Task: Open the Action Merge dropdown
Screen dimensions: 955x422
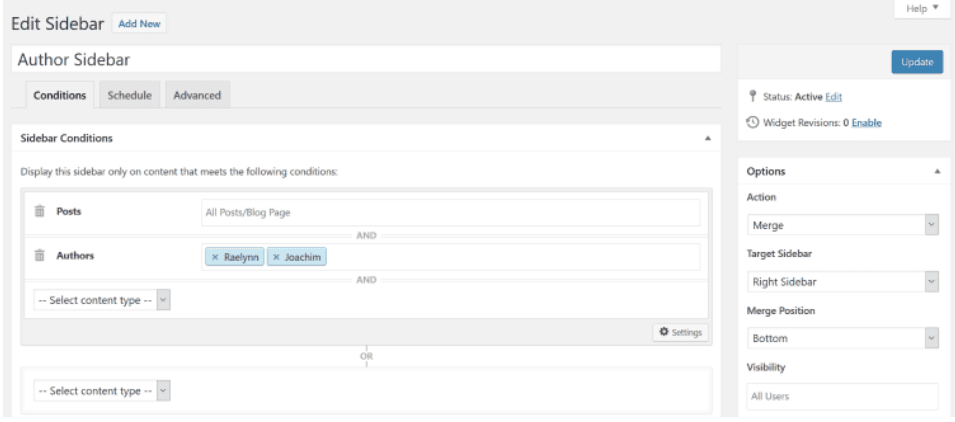Action: (843, 225)
